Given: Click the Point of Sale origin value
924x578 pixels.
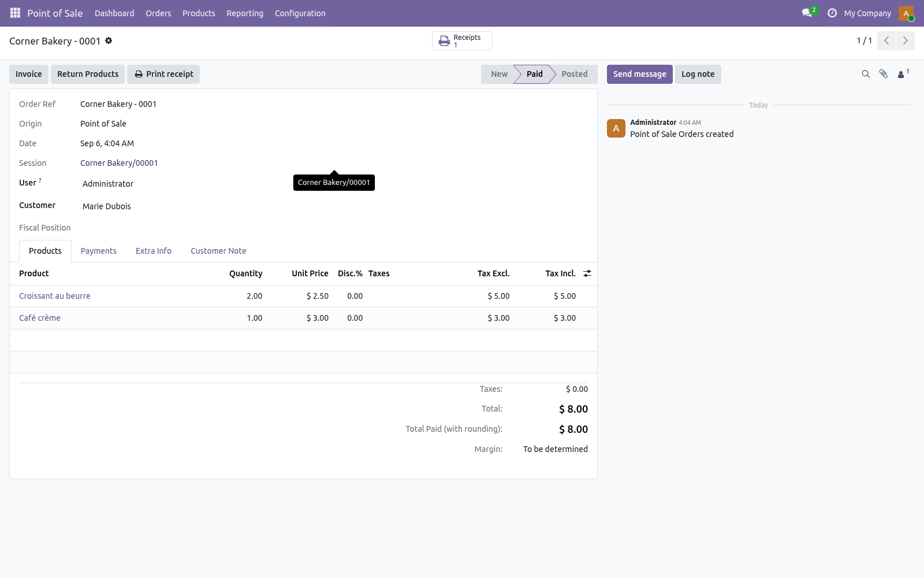Looking at the screenshot, I should (x=103, y=124).
